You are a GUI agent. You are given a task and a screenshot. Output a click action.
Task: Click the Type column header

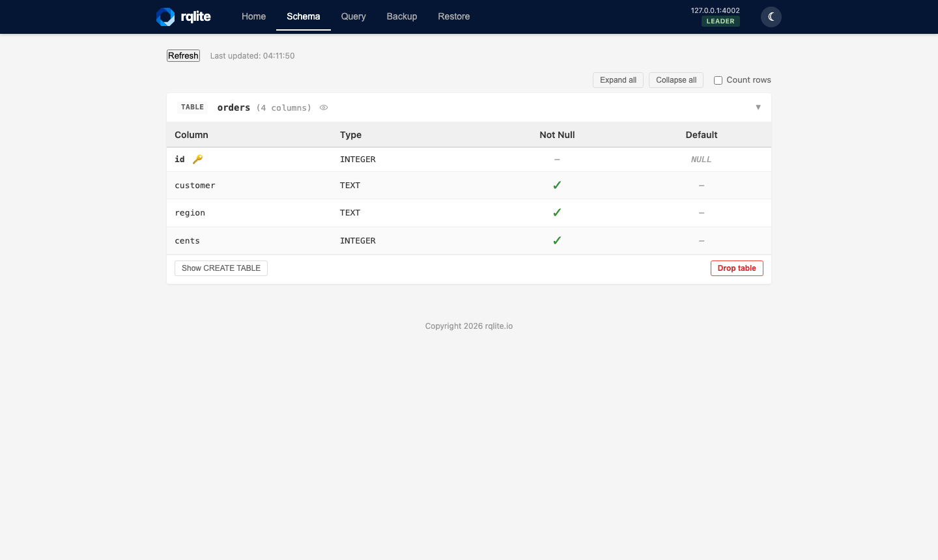350,135
